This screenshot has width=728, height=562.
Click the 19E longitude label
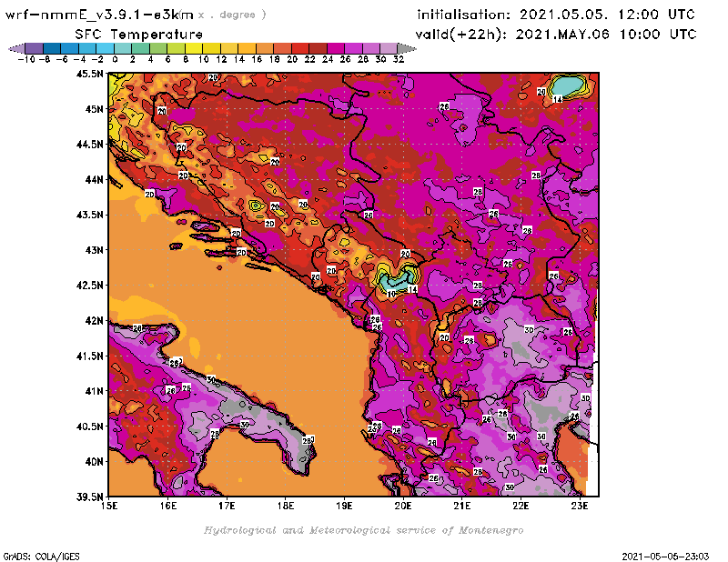tap(344, 506)
